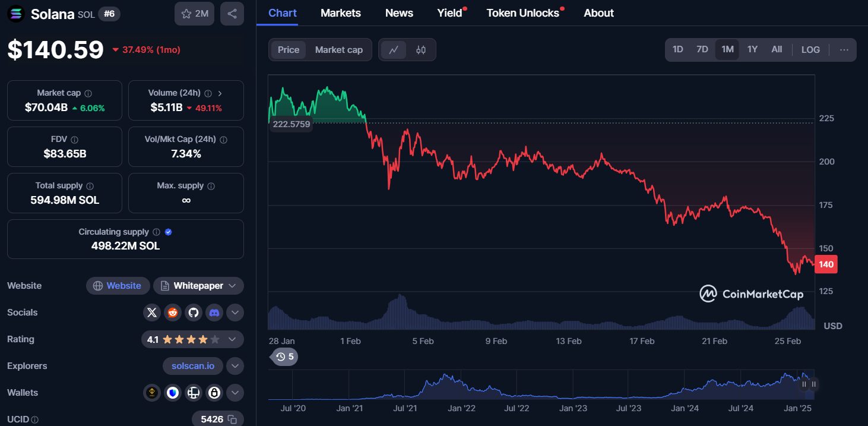868x426 pixels.
Task: Select the padlock wallet icon
Action: (214, 393)
